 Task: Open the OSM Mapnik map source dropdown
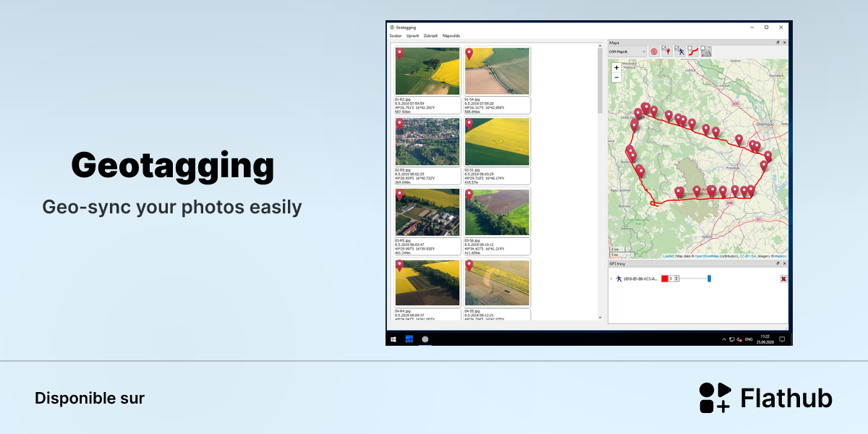point(627,51)
